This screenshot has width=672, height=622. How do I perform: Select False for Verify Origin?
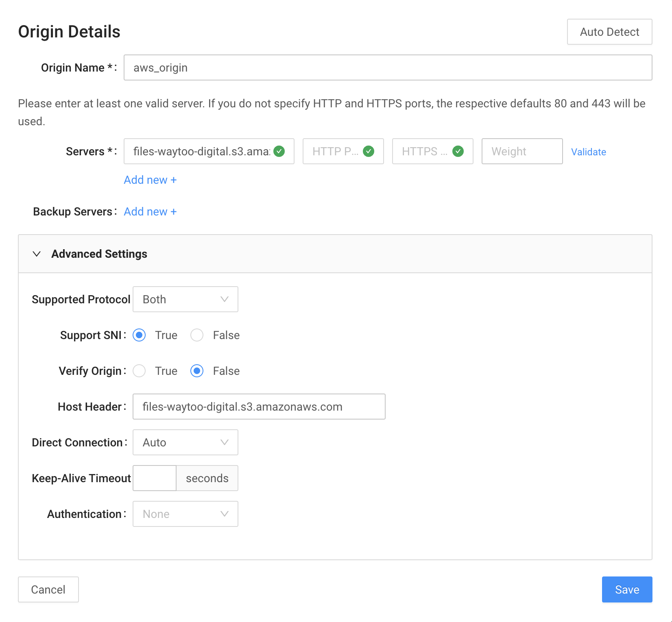click(x=197, y=371)
